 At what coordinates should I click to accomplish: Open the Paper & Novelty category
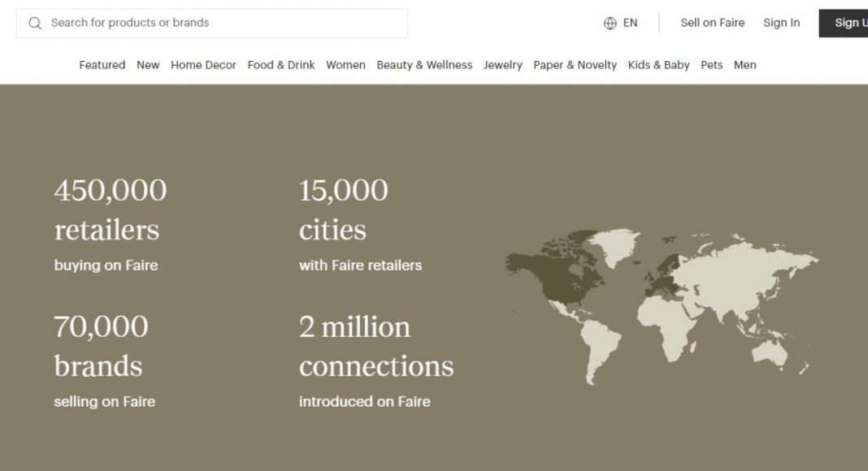coord(575,65)
